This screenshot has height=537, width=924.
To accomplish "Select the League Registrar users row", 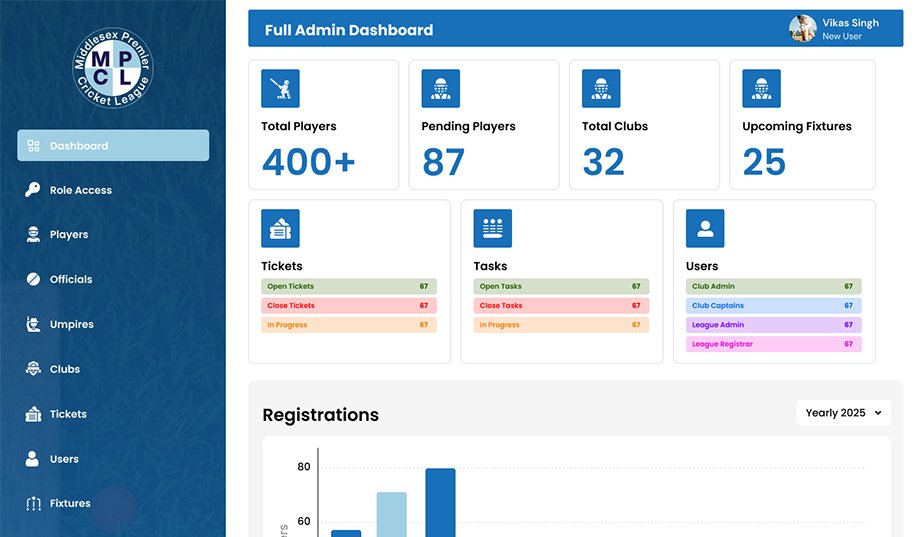I will click(x=773, y=344).
